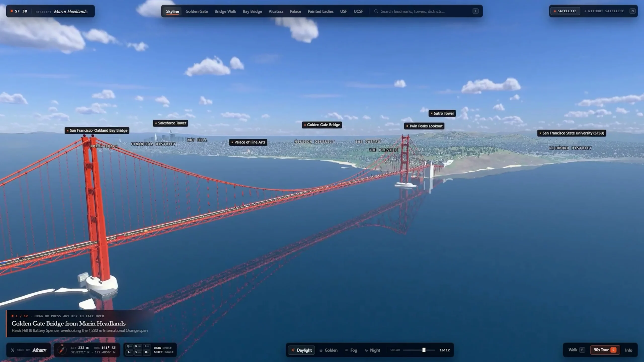Image resolution: width=644 pixels, height=362 pixels.
Task: Click the E key cap in controls hint
Action: coord(147,346)
